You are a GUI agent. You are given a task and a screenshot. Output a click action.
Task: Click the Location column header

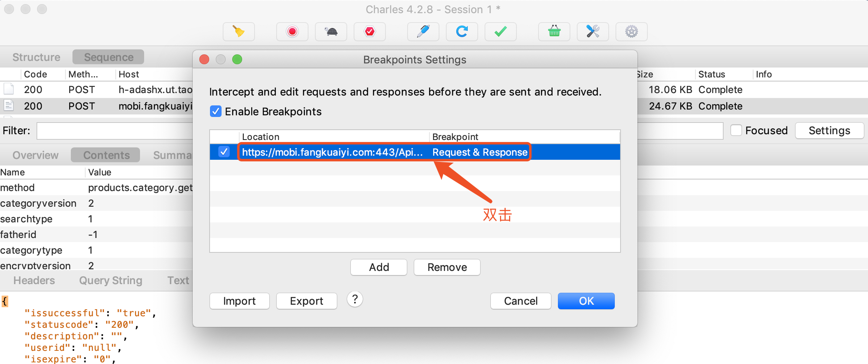click(334, 137)
